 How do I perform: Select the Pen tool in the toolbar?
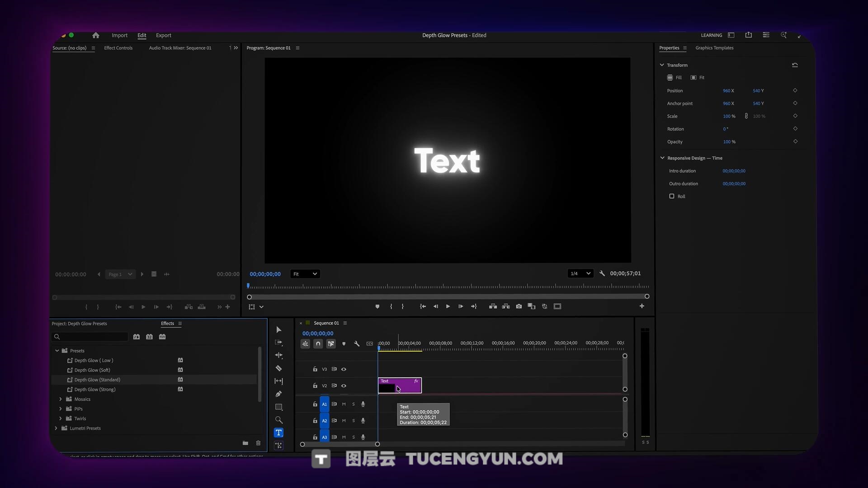click(278, 394)
